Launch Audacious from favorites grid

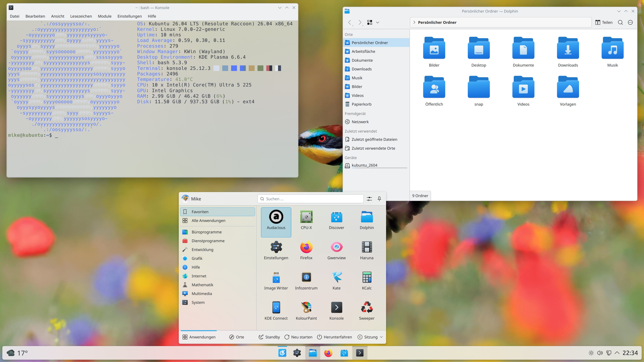coord(276,222)
